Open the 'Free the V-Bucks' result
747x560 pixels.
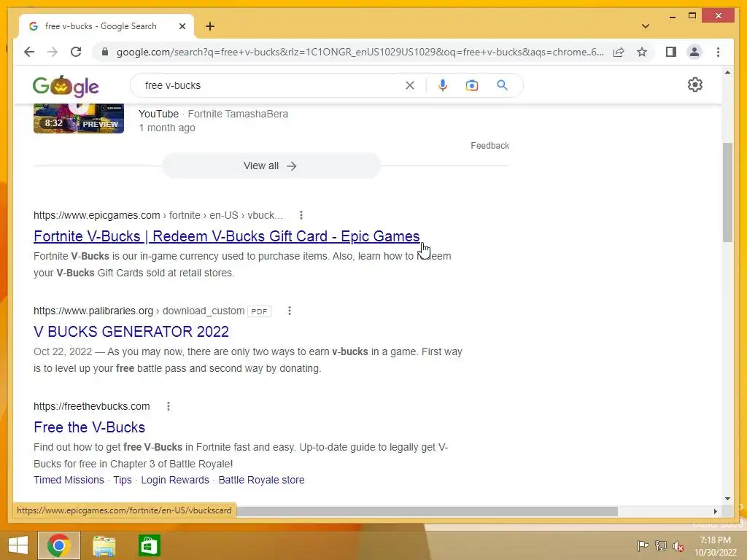click(89, 427)
